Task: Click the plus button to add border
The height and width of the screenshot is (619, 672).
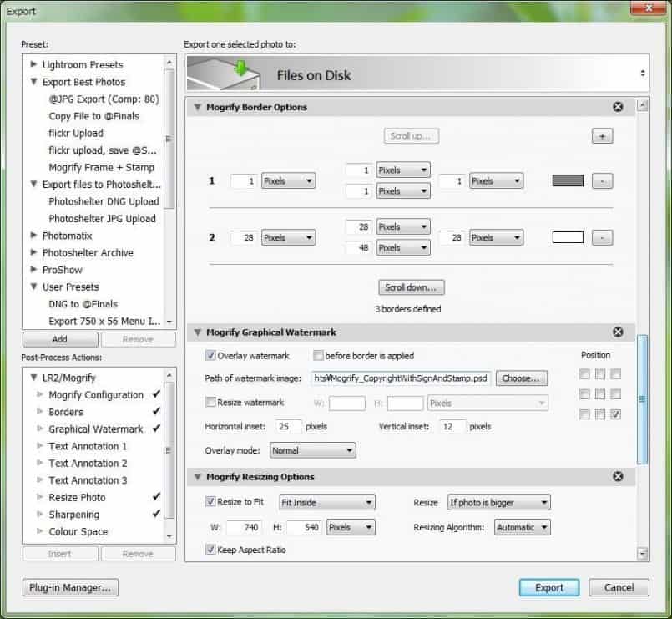Action: pyautogui.click(x=602, y=136)
